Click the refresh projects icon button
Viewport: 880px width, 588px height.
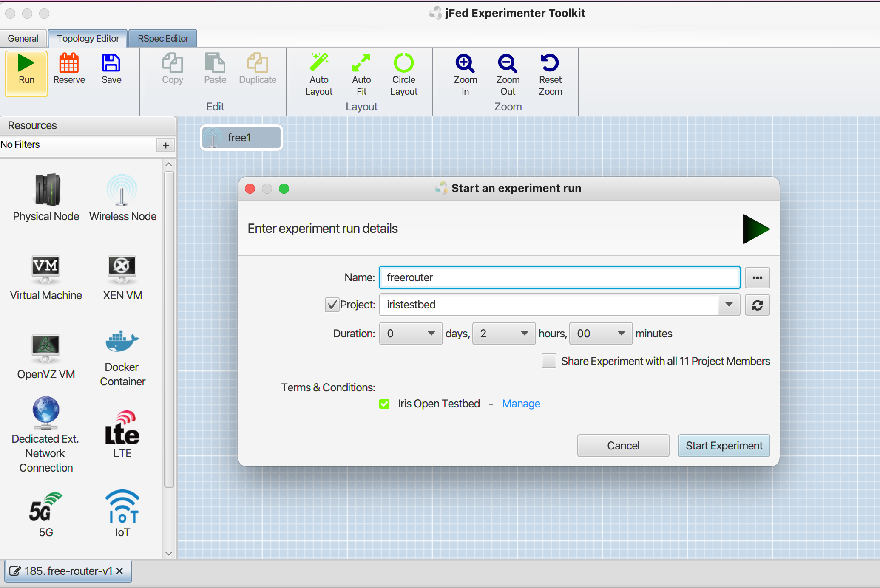click(757, 305)
